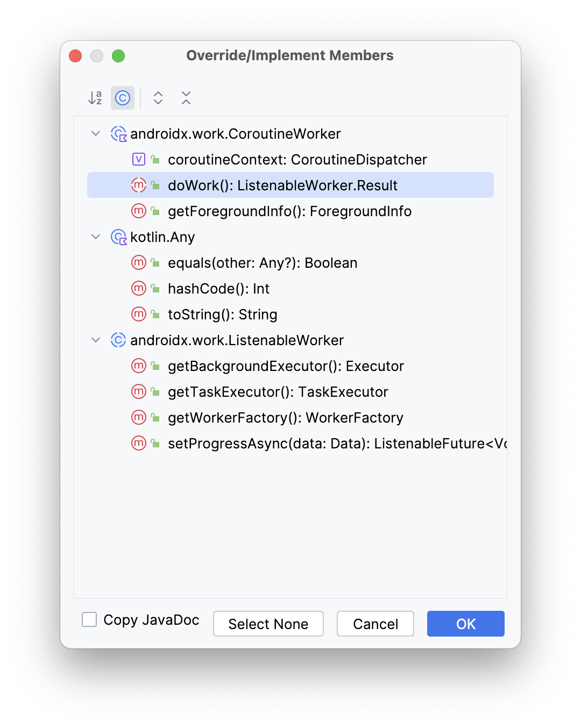The width and height of the screenshot is (581, 728).
Task: Select the getForegroundInfo() member
Action: pyautogui.click(x=289, y=211)
